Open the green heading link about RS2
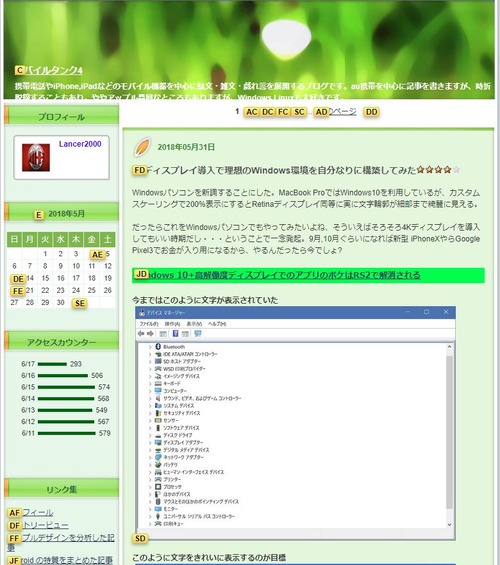Screen dimensions: 500x565 [277, 275]
